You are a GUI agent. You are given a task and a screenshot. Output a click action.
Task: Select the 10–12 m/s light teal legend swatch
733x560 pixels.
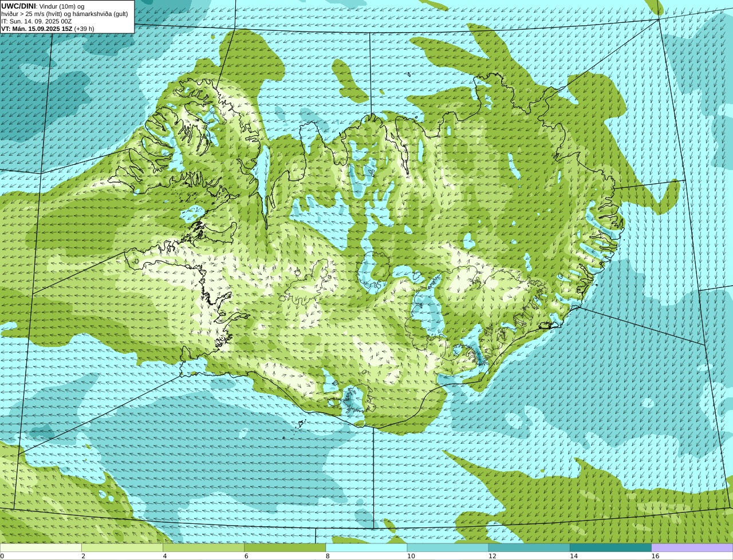tap(448, 548)
